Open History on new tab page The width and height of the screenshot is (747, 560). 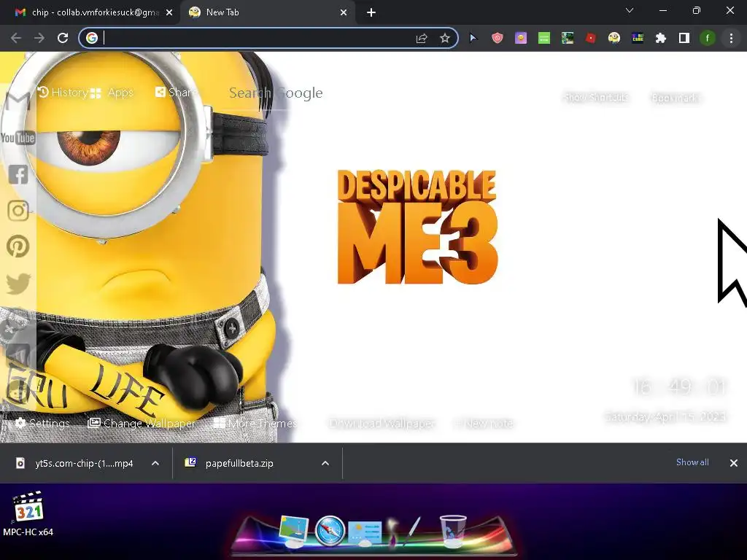(x=63, y=93)
